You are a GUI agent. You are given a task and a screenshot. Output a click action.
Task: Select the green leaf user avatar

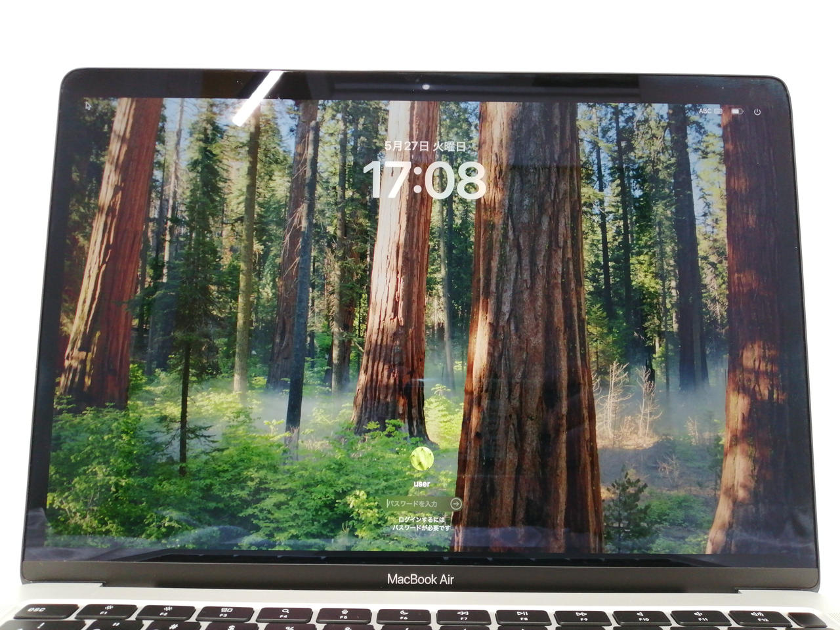pos(422,459)
